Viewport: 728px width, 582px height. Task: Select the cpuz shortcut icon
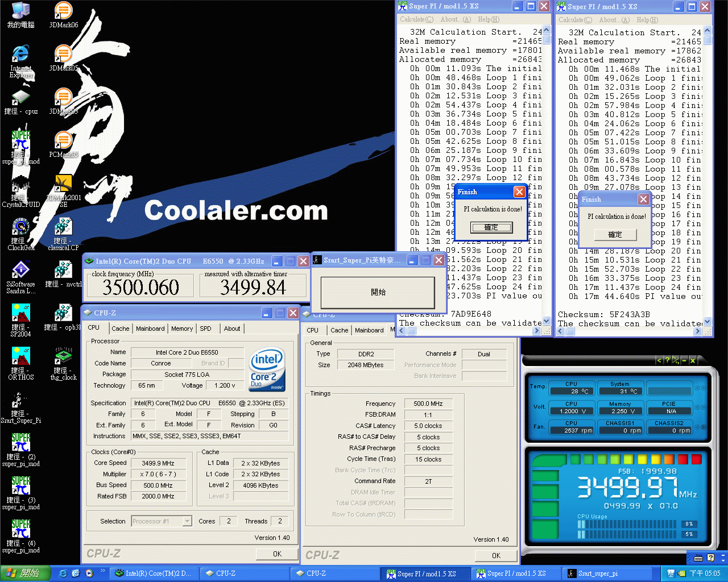point(20,101)
